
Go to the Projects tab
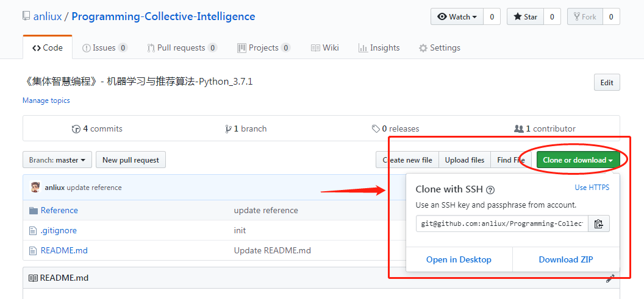tap(263, 47)
